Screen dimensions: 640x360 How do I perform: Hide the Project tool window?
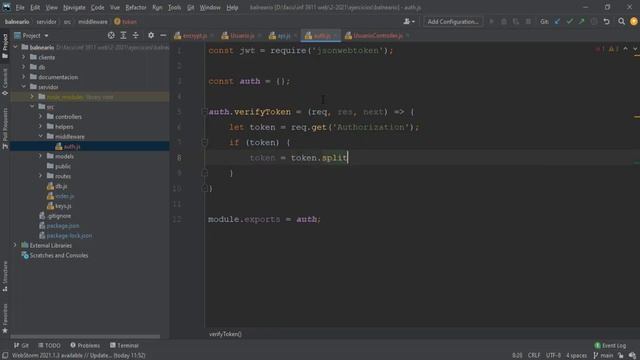point(163,36)
